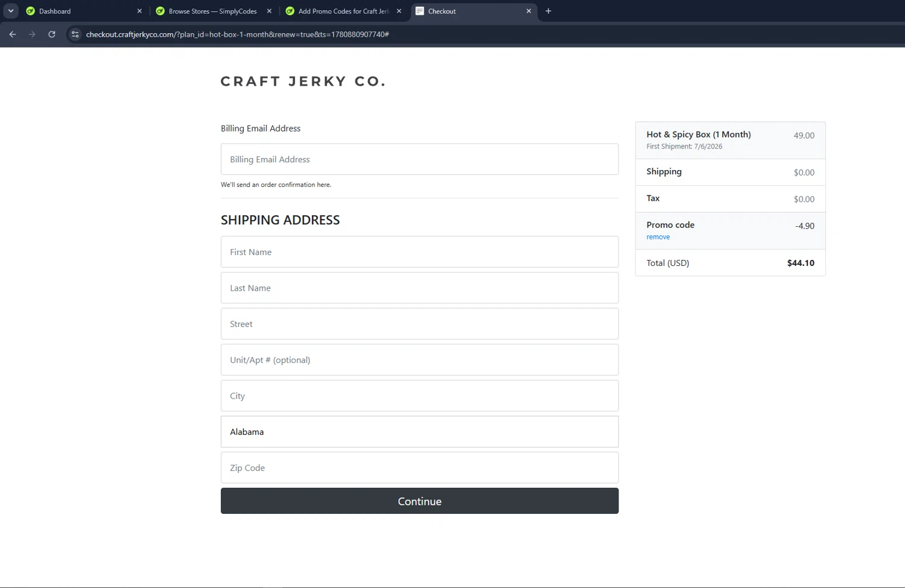Screen dimensions: 905x588
Task: Click the Shipping label in summary
Action: (664, 172)
